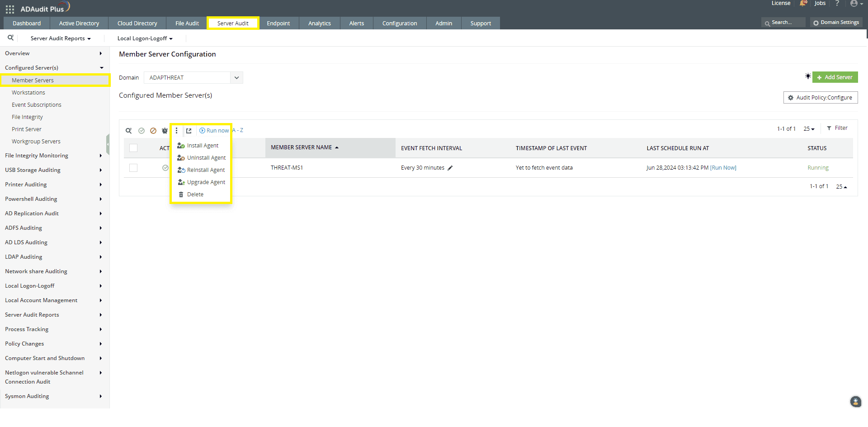This screenshot has height=427, width=868.
Task: Open the help question mark icon
Action: (837, 4)
